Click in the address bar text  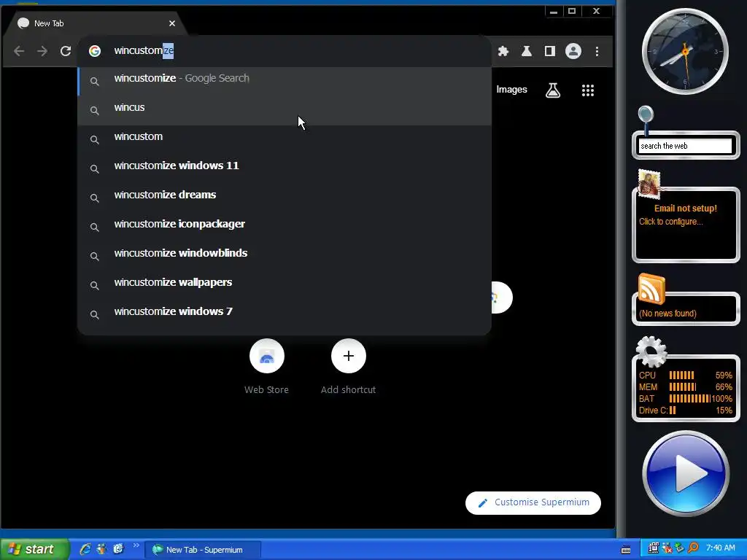144,50
